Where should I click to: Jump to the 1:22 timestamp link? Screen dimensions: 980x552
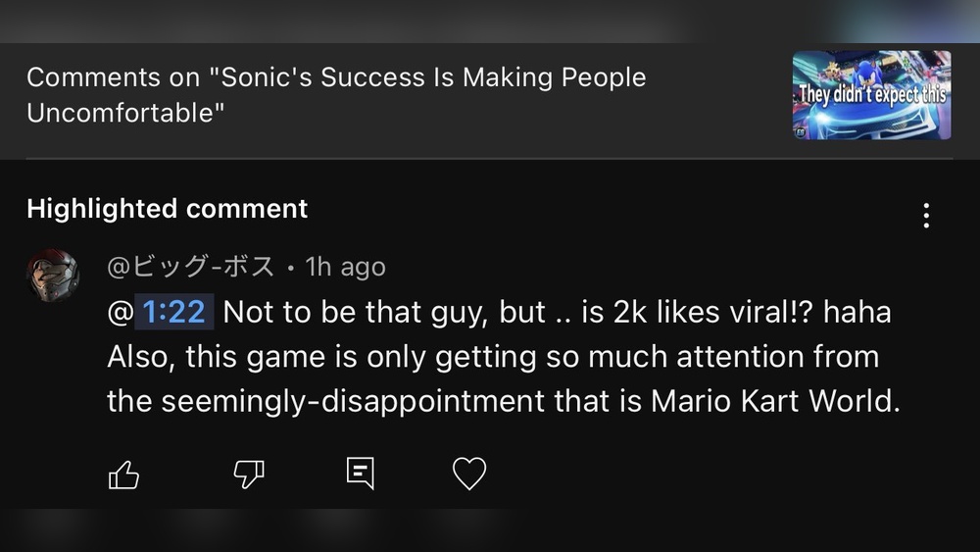[173, 313]
